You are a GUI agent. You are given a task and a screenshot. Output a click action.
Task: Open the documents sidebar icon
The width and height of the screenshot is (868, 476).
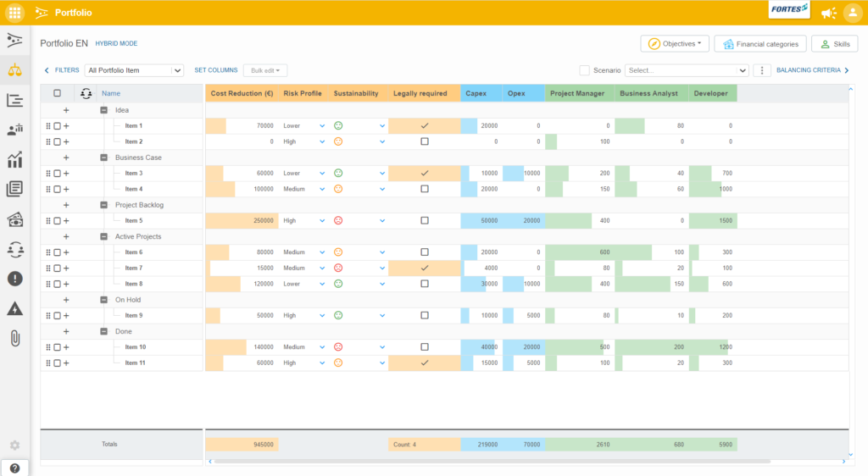15,189
